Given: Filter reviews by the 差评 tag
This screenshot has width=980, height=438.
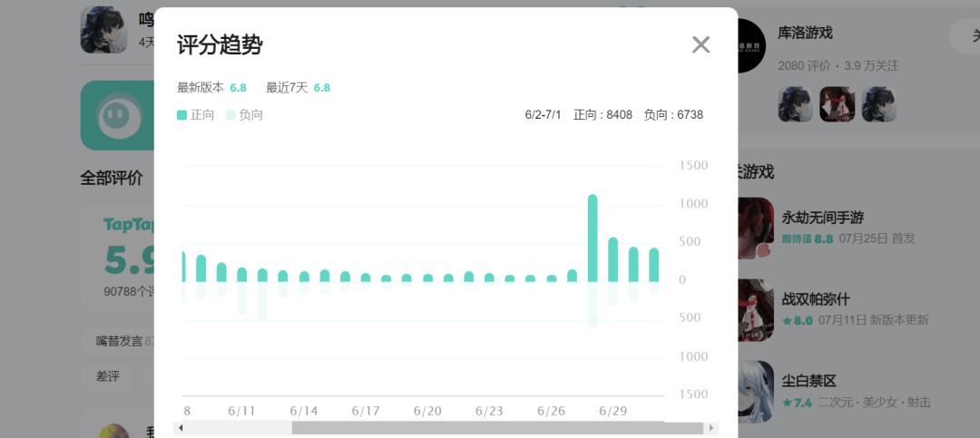Looking at the screenshot, I should (x=107, y=376).
